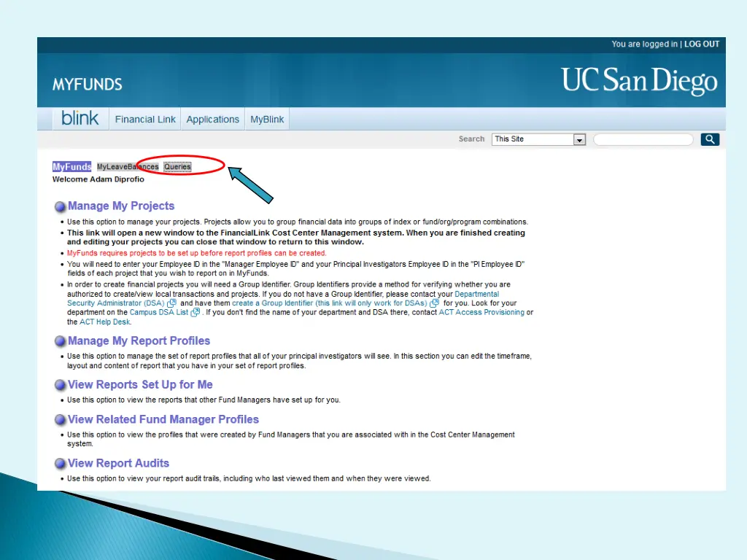Open View Related Fund Manager Profiles
Viewport: 747px width, 560px height.
pyautogui.click(x=163, y=419)
